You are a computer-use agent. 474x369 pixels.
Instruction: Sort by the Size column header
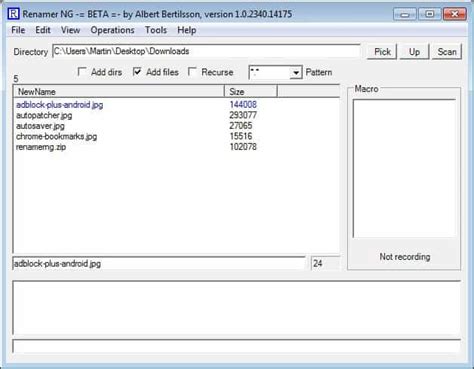pos(251,91)
